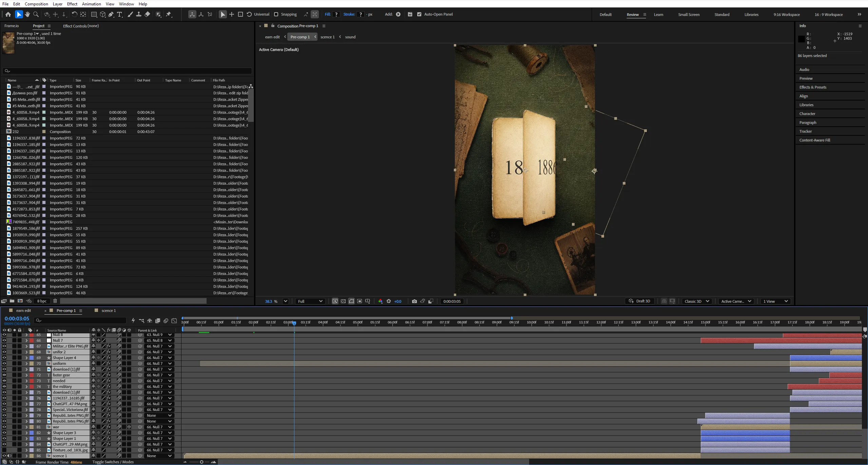
Task: Select the Clone Stamp tool
Action: [139, 14]
